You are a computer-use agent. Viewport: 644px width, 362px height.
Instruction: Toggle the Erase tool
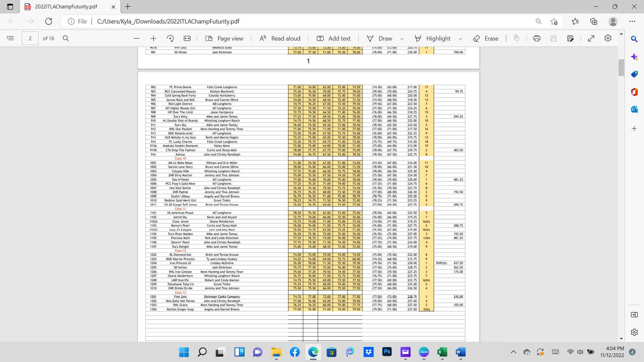point(486,38)
